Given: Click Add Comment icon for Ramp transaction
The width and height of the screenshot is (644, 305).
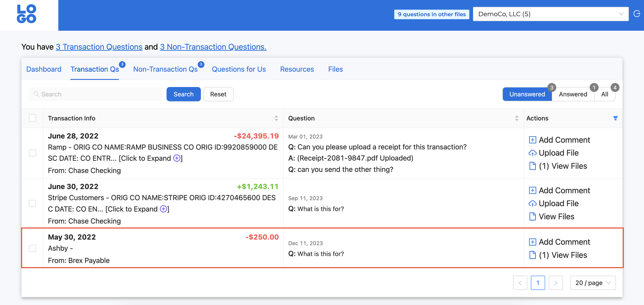Looking at the screenshot, I should pos(532,140).
